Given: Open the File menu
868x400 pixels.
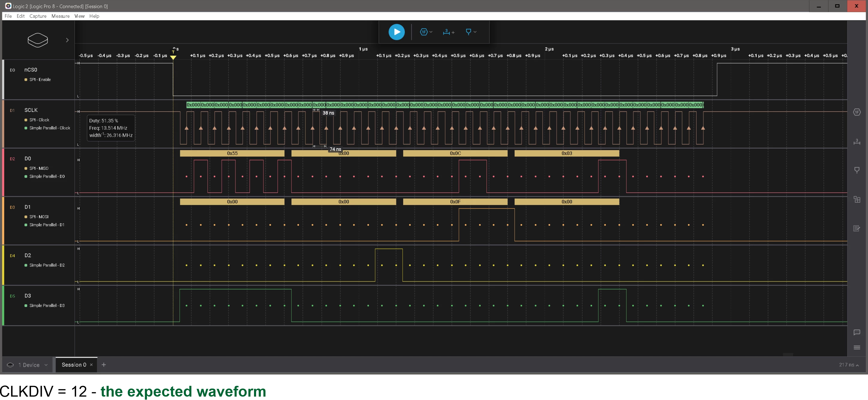Looking at the screenshot, I should pyautogui.click(x=8, y=16).
